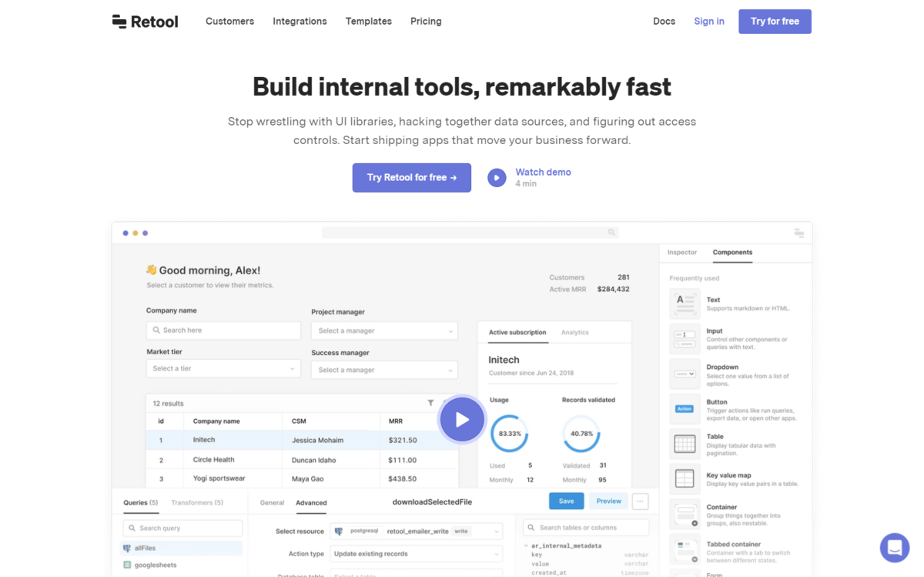Select the Button component icon
924x577 pixels.
click(685, 409)
